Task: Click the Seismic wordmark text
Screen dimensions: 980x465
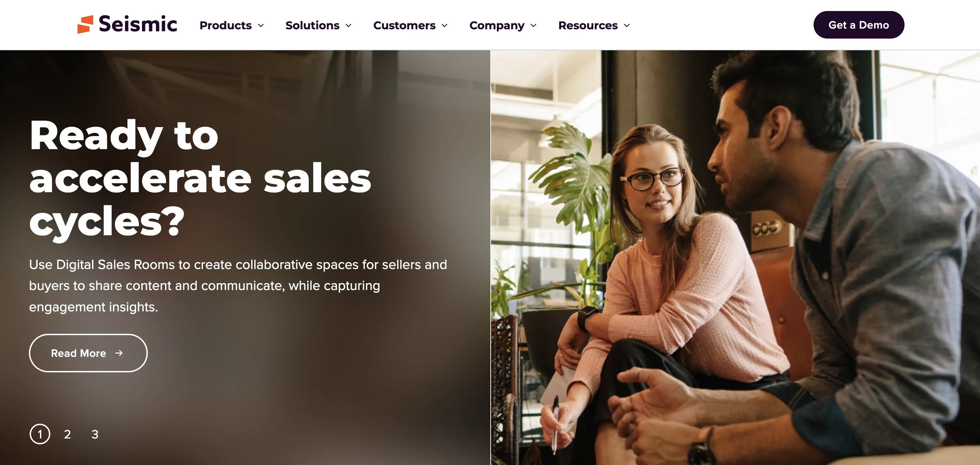Action: 138,24
